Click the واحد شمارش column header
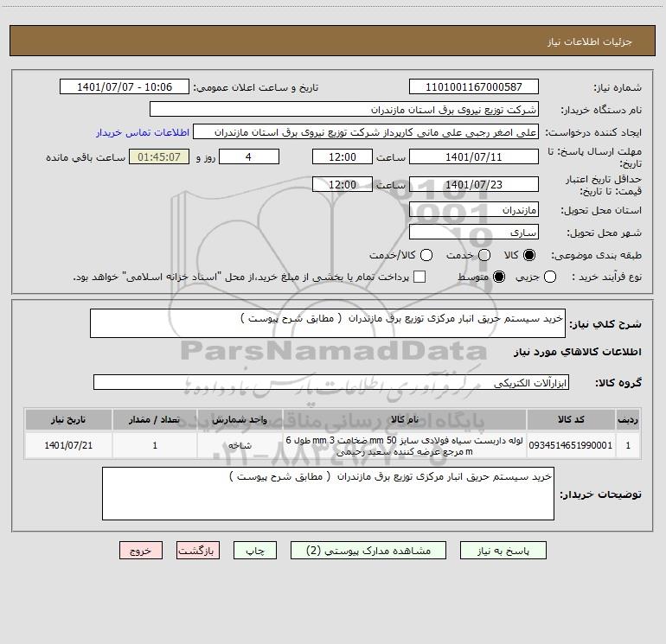 point(240,419)
